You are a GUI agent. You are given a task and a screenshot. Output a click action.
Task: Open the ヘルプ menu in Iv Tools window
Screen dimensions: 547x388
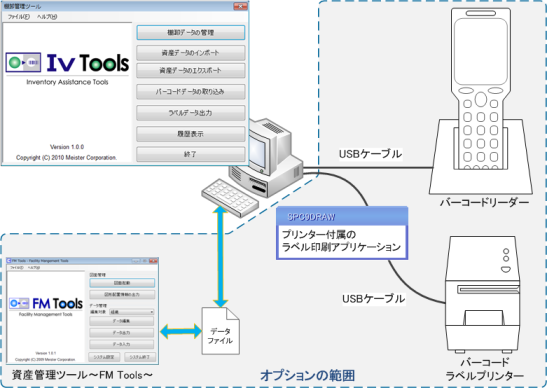click(x=47, y=17)
